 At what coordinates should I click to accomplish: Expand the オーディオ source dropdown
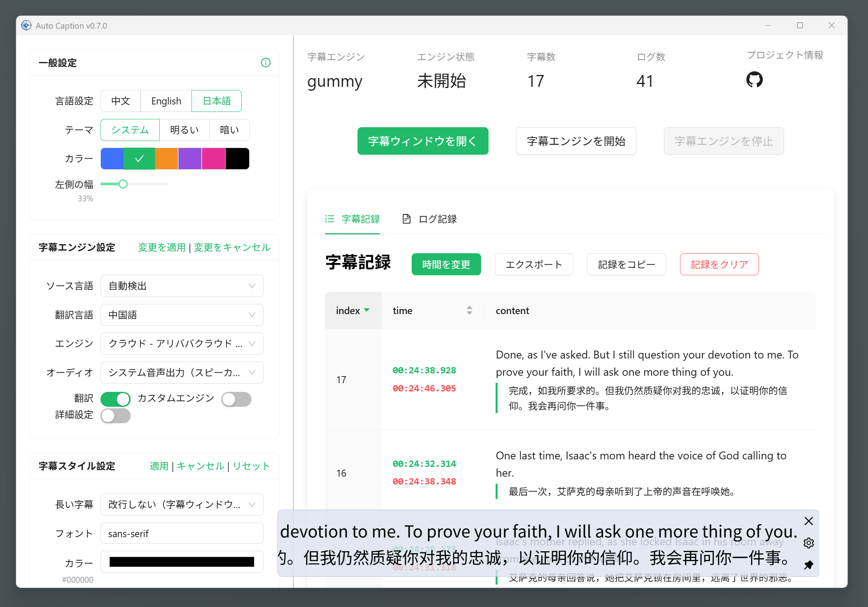(182, 373)
